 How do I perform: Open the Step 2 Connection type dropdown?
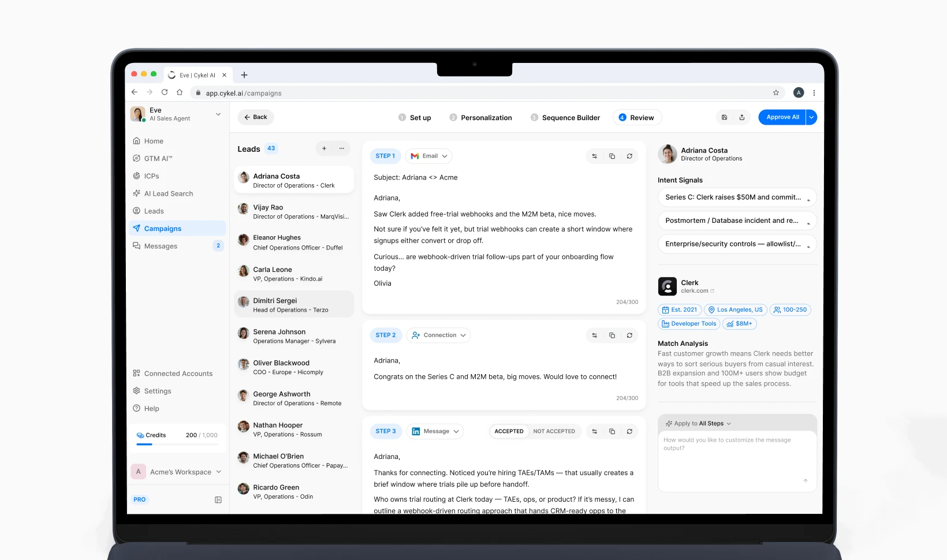tap(438, 335)
